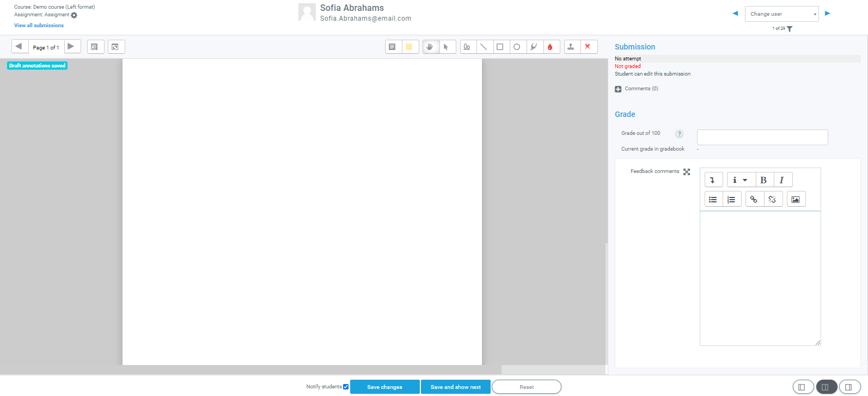Activate the Add comment tool
The width and height of the screenshot is (868, 396).
(x=392, y=47)
